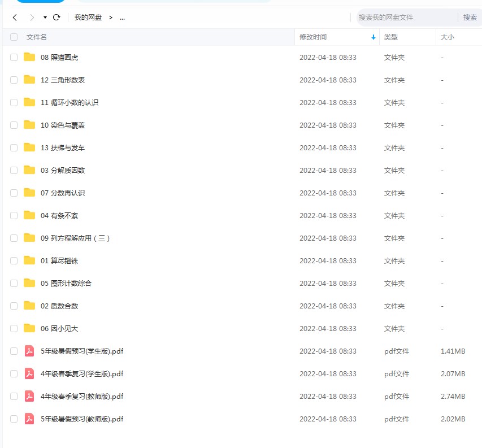The image size is (482, 448).
Task: Click PDF icon of 4年级春季复习(学生版).pdf
Action: 29,373
